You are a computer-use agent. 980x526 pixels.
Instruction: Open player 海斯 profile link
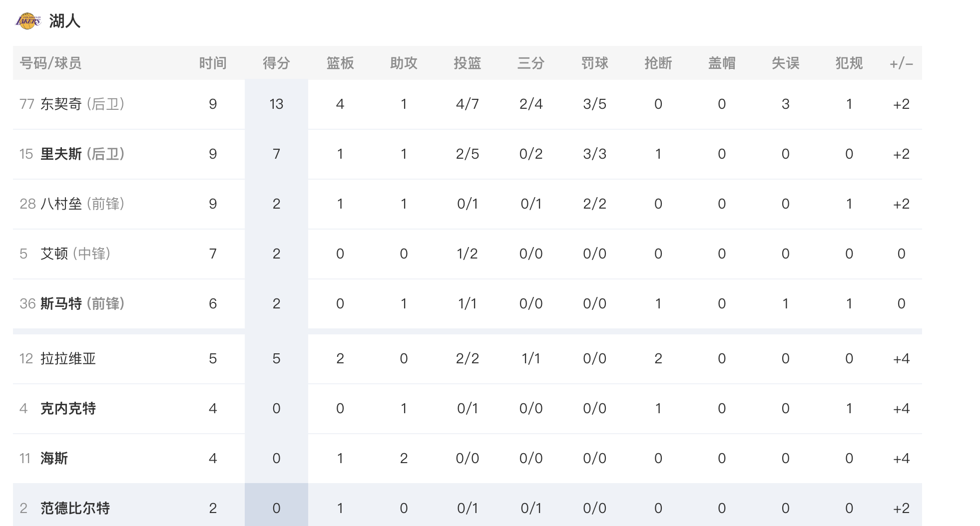54,458
